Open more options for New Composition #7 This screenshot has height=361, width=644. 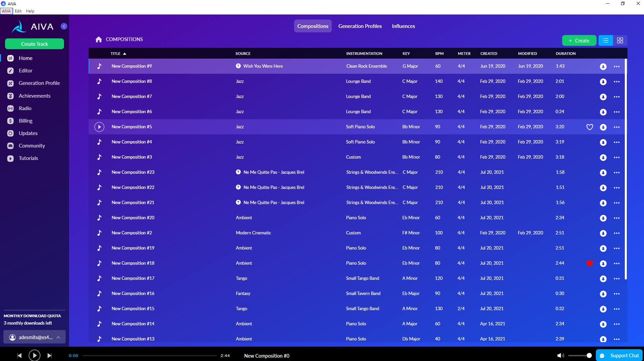coord(617,97)
